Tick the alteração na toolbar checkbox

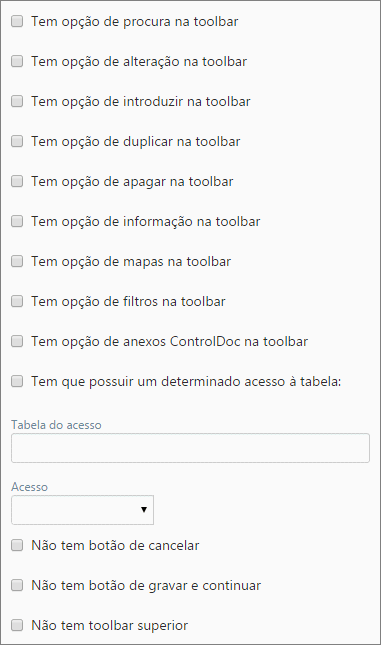[x=17, y=61]
